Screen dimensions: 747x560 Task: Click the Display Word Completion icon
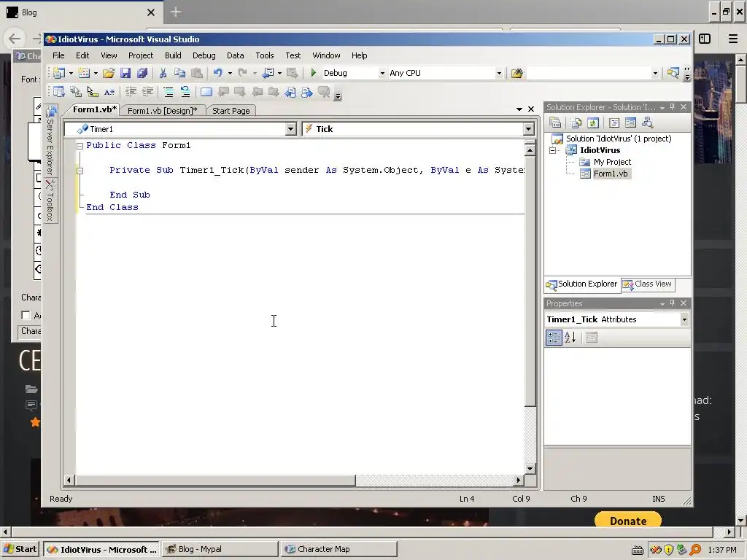109,92
